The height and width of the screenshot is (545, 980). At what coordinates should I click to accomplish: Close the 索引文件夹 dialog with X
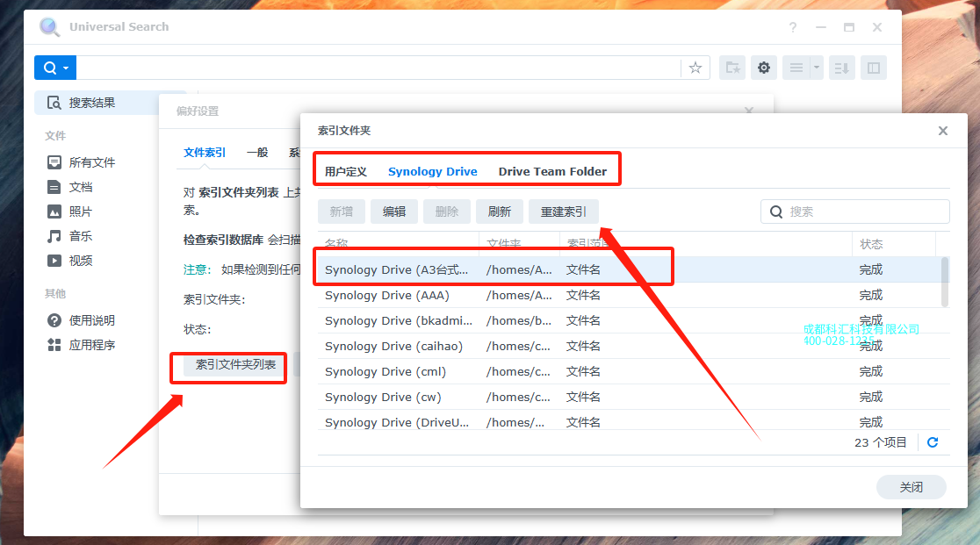(943, 131)
